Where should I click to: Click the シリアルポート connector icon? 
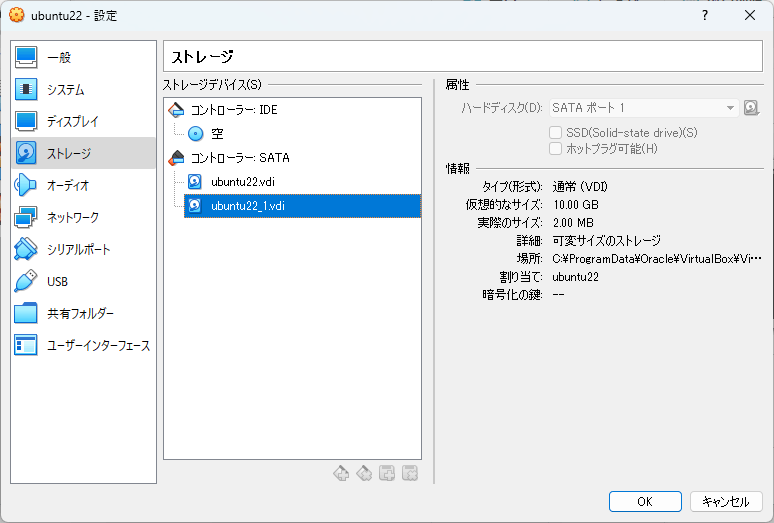(x=26, y=250)
